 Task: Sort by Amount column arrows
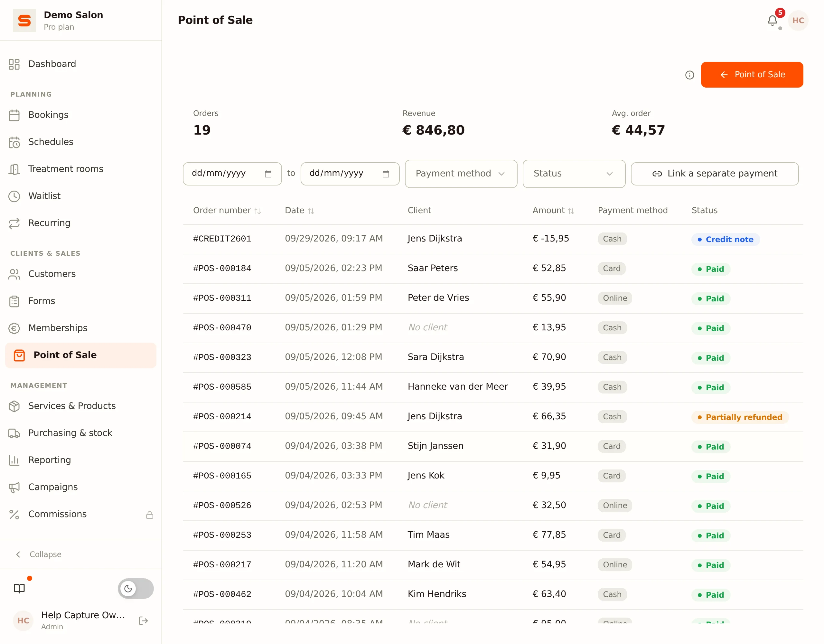click(x=571, y=211)
